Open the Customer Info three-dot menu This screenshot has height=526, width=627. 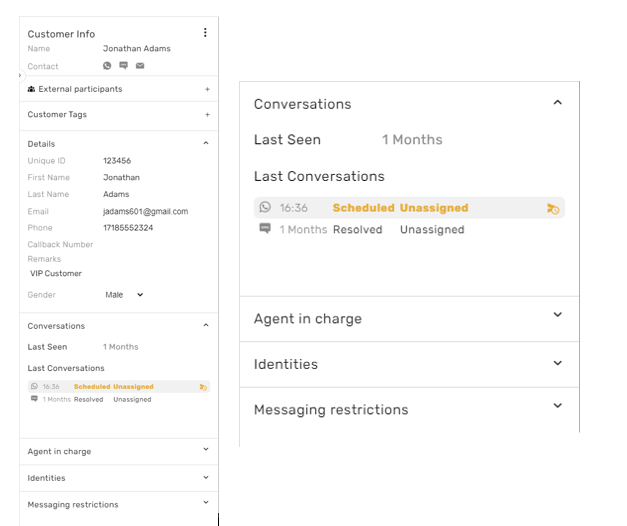pos(205,32)
